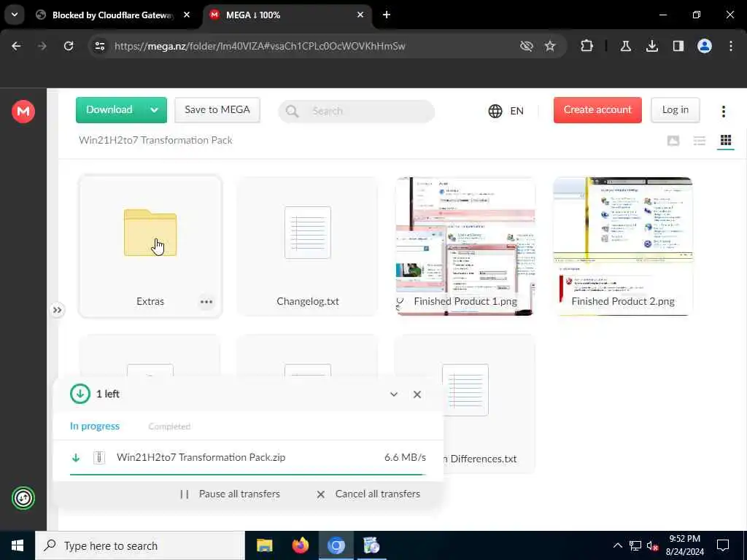Screen dimensions: 747x560
Task: Open the browser extensions puzzle icon
Action: [587, 46]
